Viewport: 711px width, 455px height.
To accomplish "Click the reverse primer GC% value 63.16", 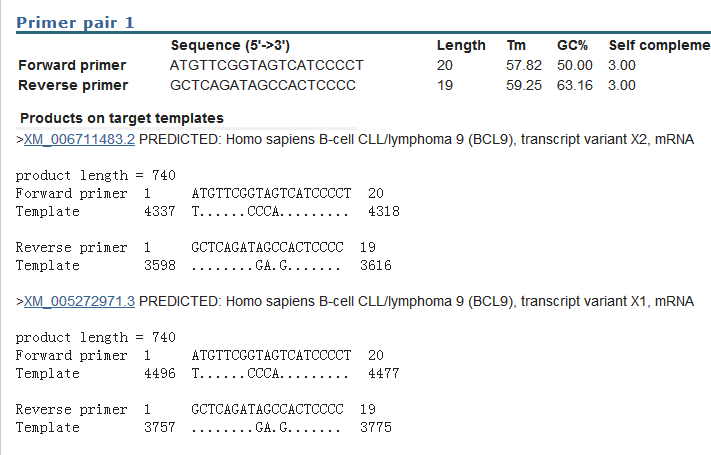I will tap(575, 85).
